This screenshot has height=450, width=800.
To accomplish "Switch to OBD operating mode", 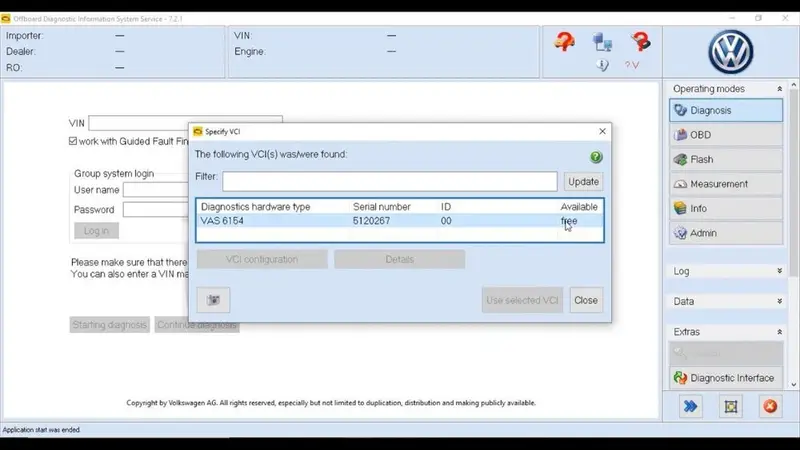I will click(x=726, y=135).
